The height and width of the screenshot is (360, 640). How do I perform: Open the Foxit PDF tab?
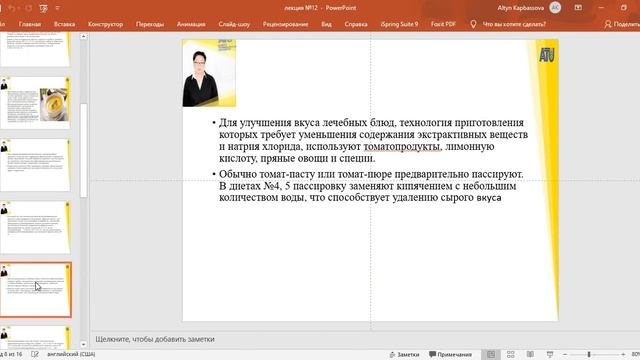pyautogui.click(x=443, y=24)
